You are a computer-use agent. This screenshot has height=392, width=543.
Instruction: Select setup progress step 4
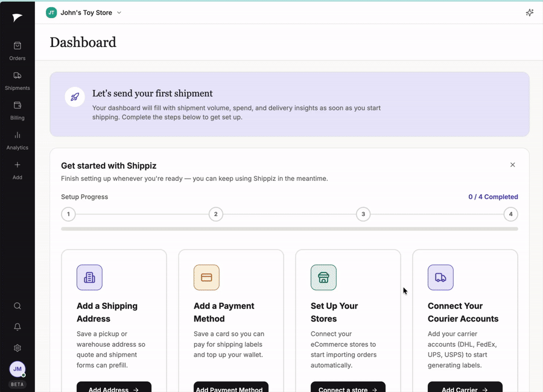(x=511, y=214)
